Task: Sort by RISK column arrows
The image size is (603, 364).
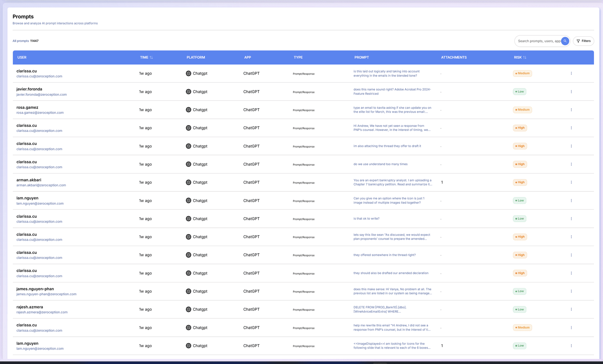Action: coord(524,57)
